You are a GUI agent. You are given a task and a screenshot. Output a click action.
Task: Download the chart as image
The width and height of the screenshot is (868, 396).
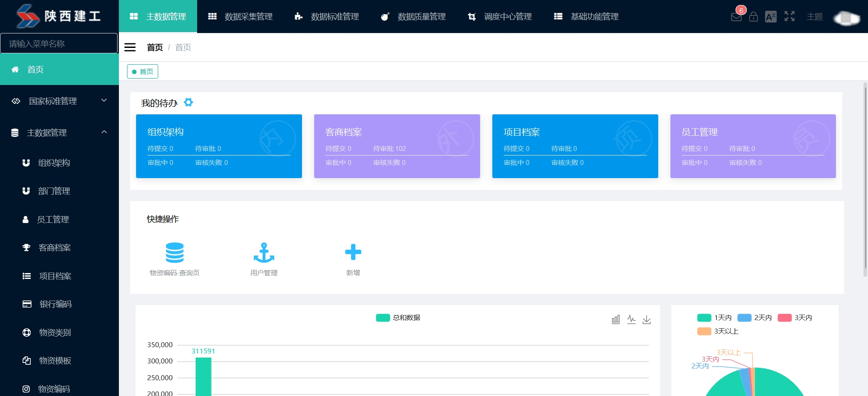[646, 320]
